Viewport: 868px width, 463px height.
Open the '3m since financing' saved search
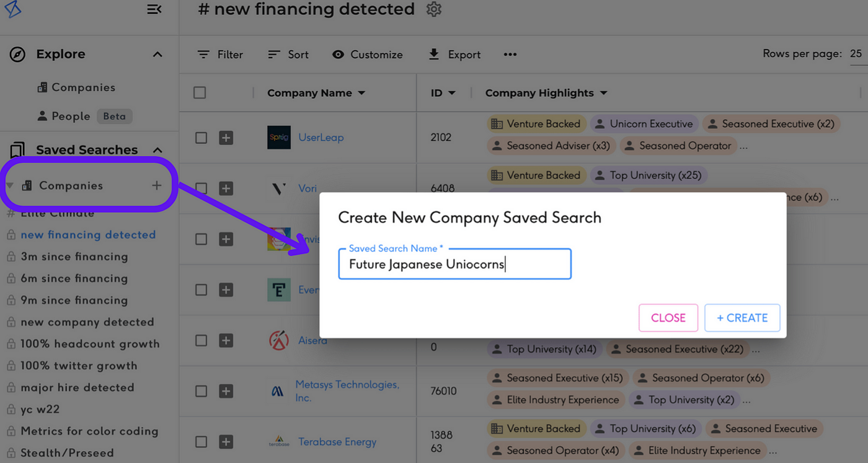point(74,256)
